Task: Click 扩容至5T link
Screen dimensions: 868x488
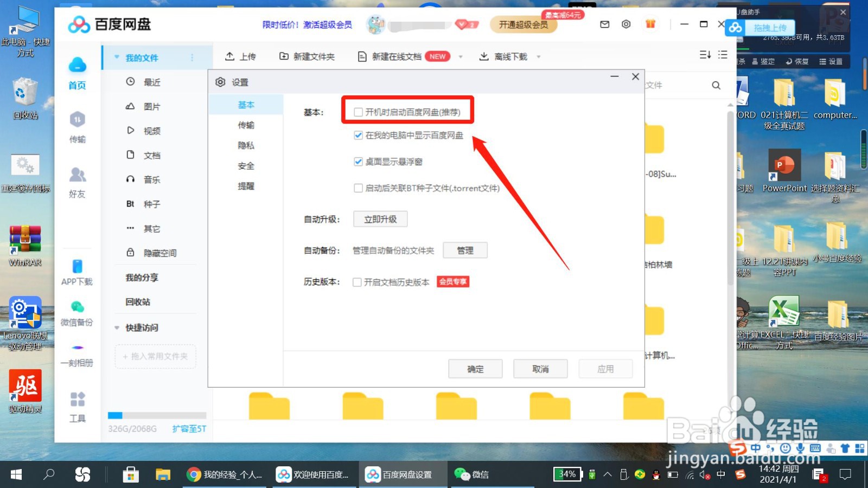Action: [189, 428]
